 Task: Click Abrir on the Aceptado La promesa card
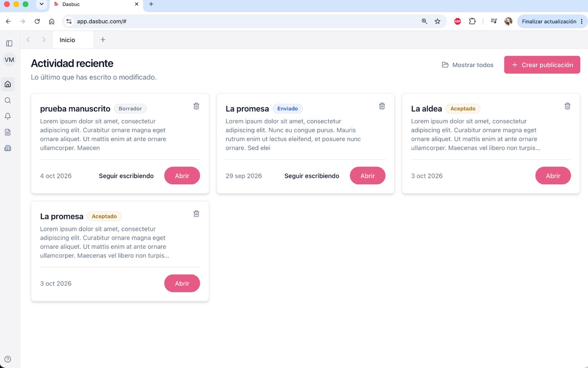[182, 283]
